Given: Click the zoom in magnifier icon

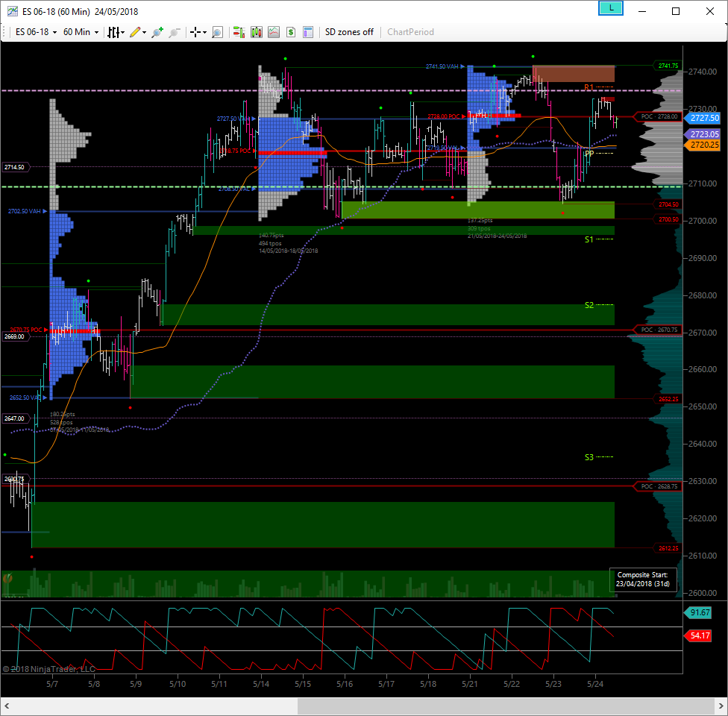Looking at the screenshot, I should tap(158, 32).
